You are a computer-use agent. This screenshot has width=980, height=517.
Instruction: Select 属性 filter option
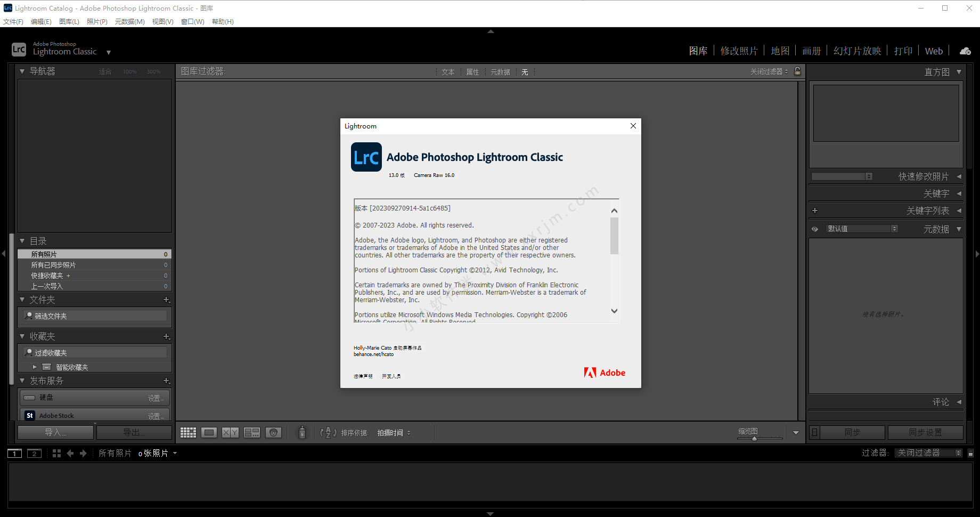(x=472, y=72)
